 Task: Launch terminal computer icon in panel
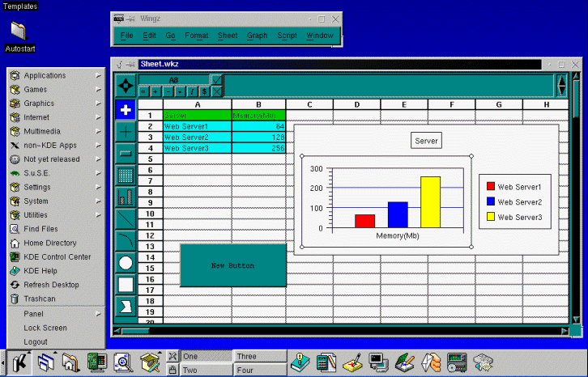coord(378,362)
